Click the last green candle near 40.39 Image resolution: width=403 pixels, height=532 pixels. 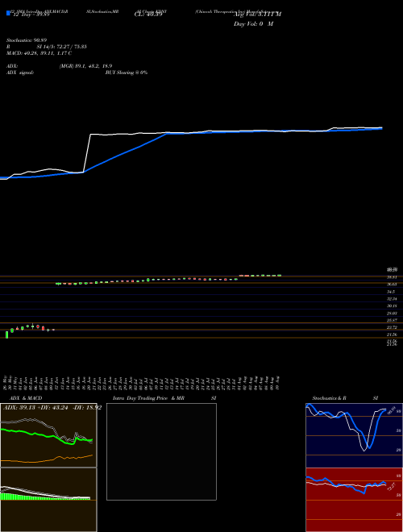[279, 276]
